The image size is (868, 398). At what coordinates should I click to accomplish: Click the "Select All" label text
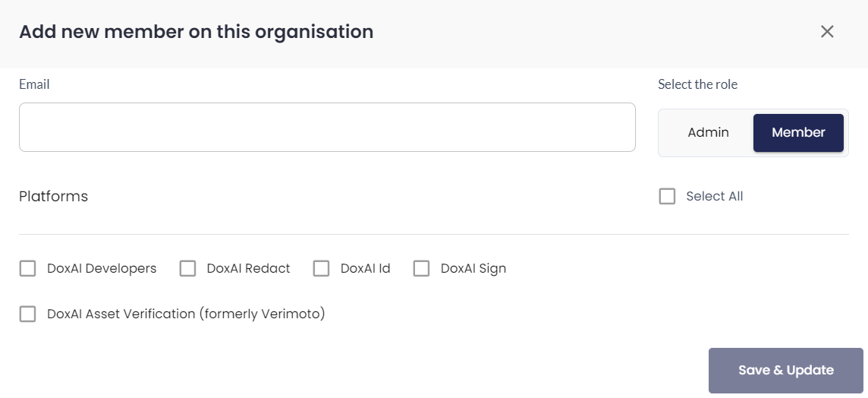click(714, 197)
